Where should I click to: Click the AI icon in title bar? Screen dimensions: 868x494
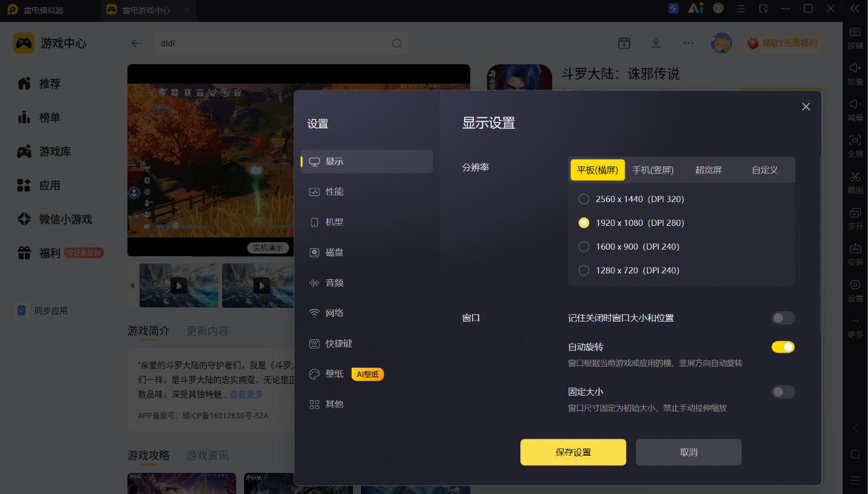click(695, 9)
